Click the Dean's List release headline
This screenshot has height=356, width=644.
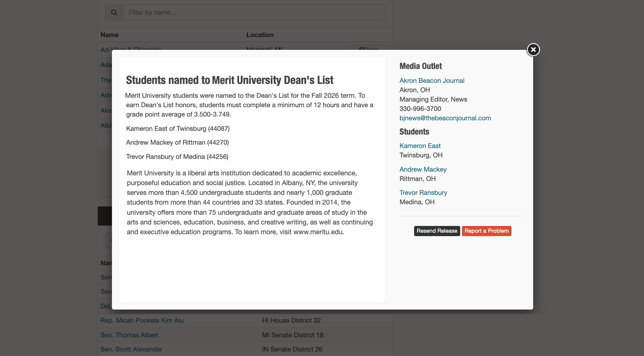[x=230, y=80]
